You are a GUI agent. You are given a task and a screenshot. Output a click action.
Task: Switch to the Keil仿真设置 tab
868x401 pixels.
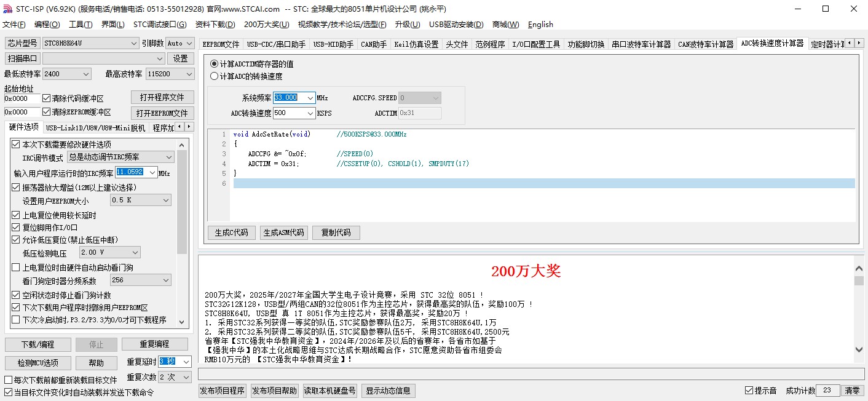coord(416,44)
